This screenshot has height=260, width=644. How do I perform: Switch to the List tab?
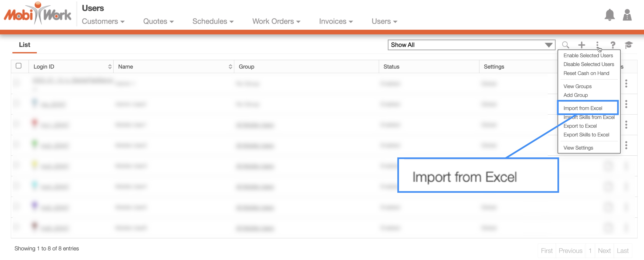(x=24, y=45)
